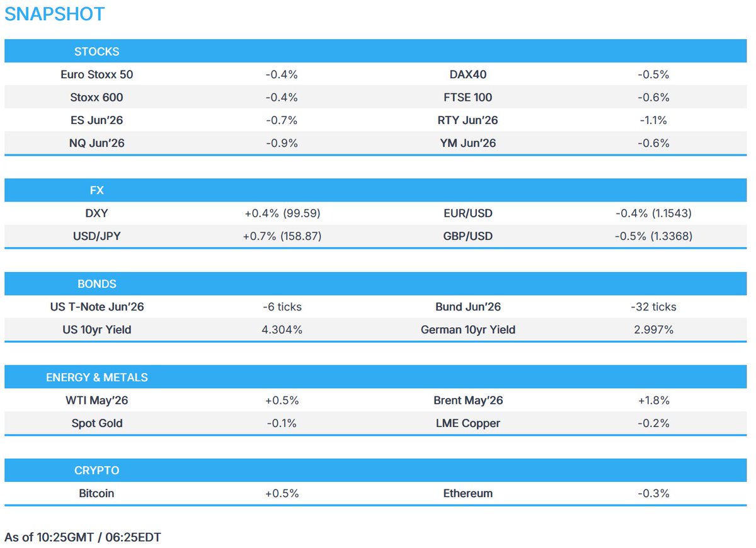756x548 pixels.
Task: Select the NQ Jun'26 label
Action: click(x=97, y=143)
